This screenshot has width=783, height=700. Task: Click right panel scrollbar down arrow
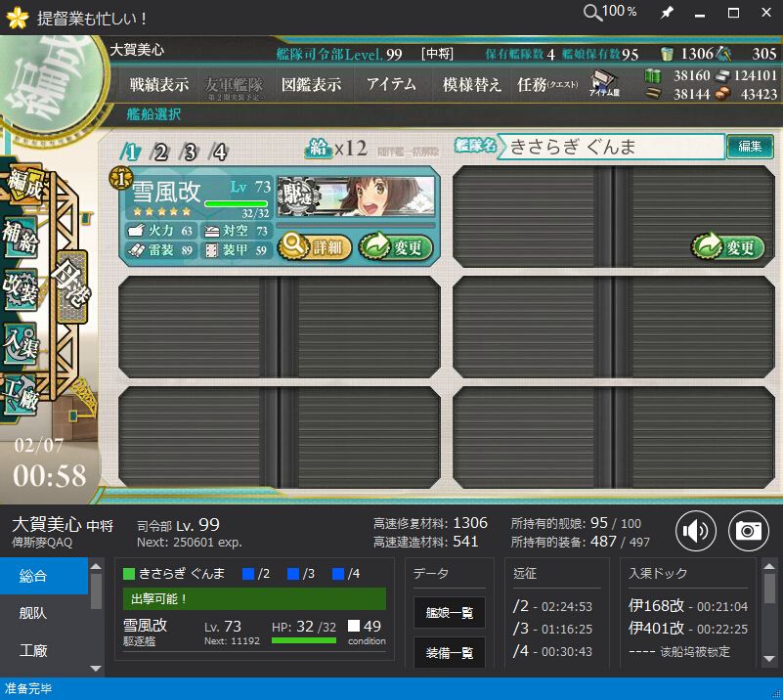(769, 659)
